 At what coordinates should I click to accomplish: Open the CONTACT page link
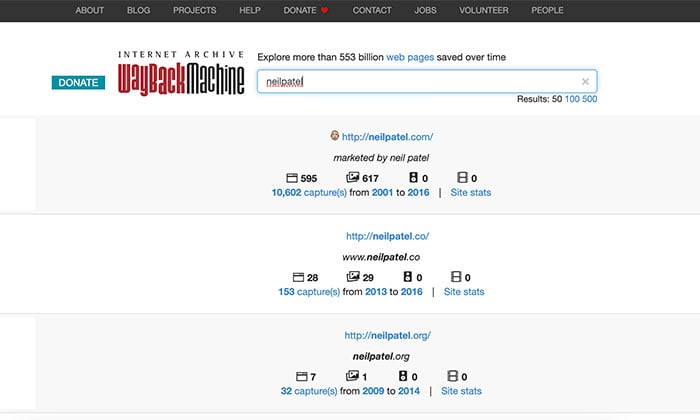pos(372,10)
